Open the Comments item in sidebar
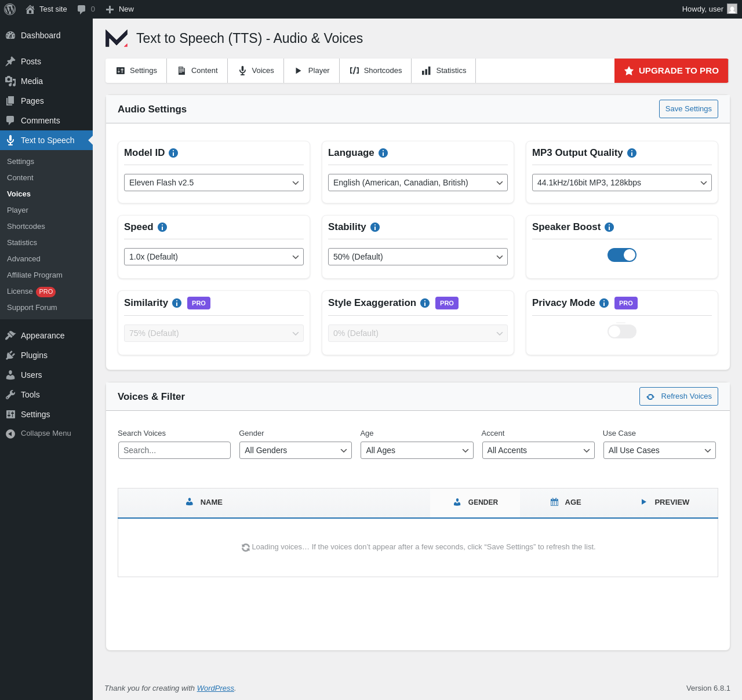Screen dimensions: 742x700 pos(46,121)
